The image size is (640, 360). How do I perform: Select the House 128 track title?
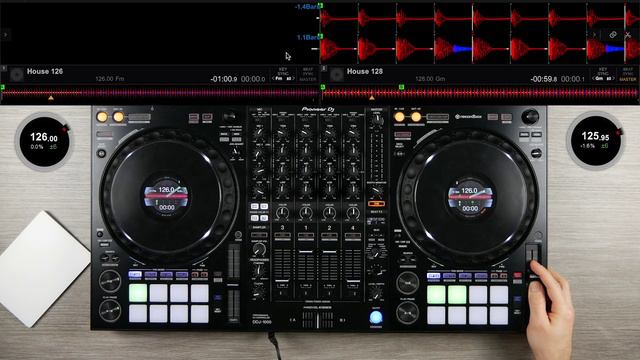pyautogui.click(x=364, y=71)
